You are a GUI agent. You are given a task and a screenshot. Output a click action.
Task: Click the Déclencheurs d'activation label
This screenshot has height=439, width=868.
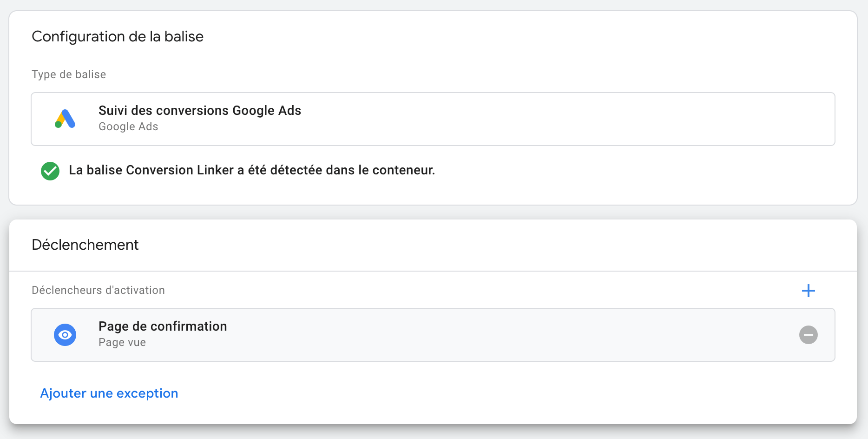pyautogui.click(x=98, y=290)
